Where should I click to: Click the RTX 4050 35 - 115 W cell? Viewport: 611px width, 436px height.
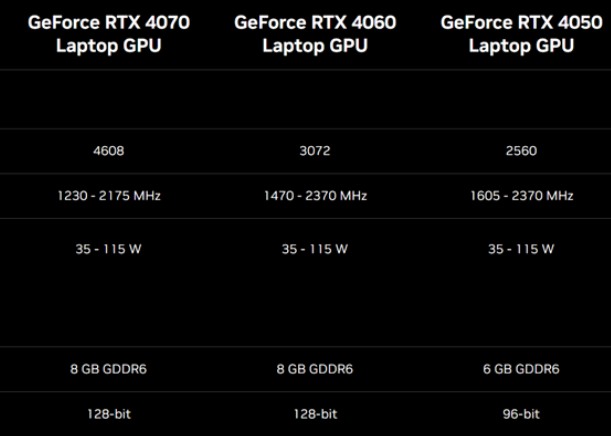[x=521, y=249]
